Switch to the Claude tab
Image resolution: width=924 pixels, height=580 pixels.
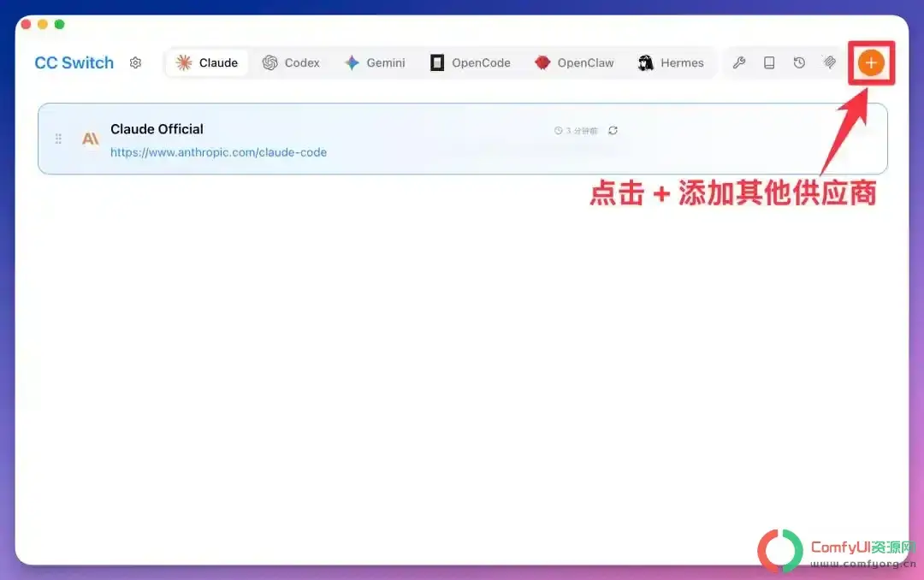pos(207,62)
